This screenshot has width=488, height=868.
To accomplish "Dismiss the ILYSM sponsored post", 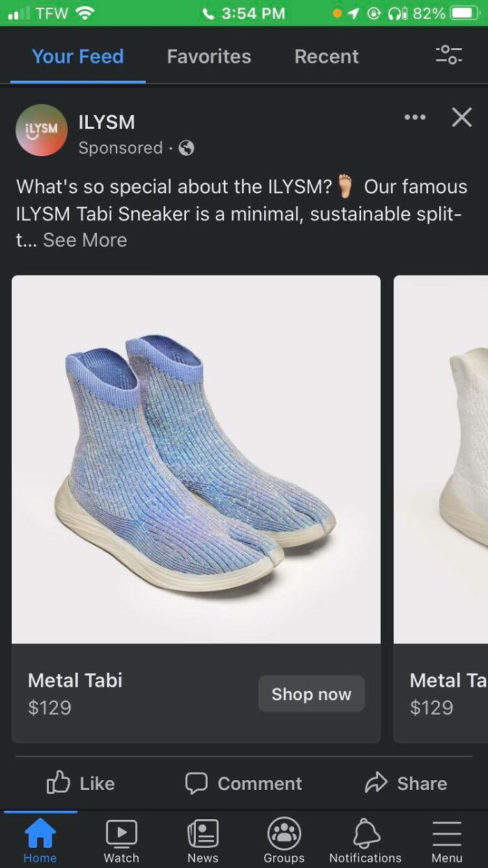I will pos(462,117).
